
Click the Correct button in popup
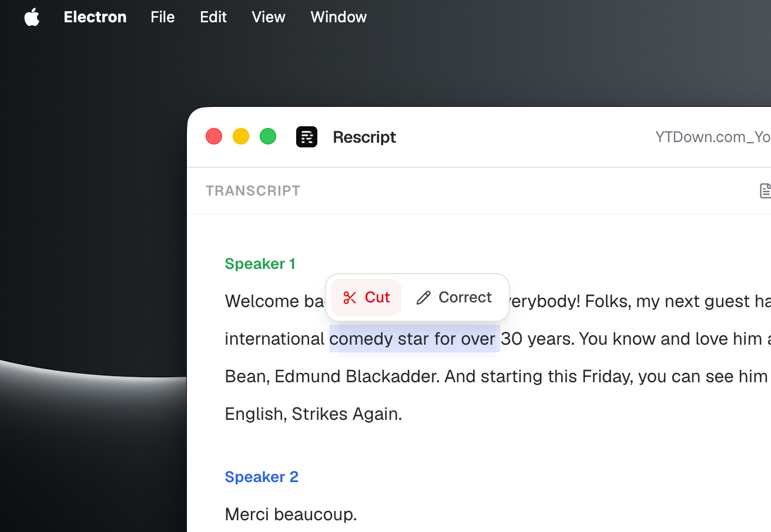[x=454, y=297]
